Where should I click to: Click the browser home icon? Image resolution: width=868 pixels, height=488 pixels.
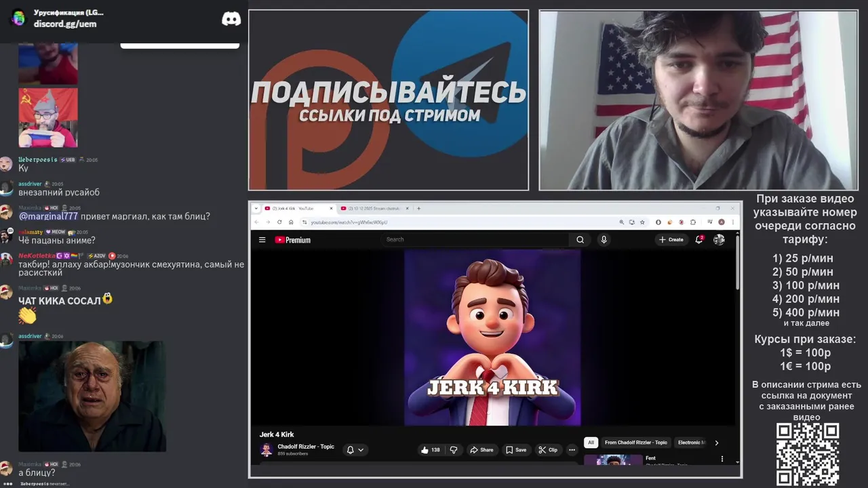tap(291, 222)
